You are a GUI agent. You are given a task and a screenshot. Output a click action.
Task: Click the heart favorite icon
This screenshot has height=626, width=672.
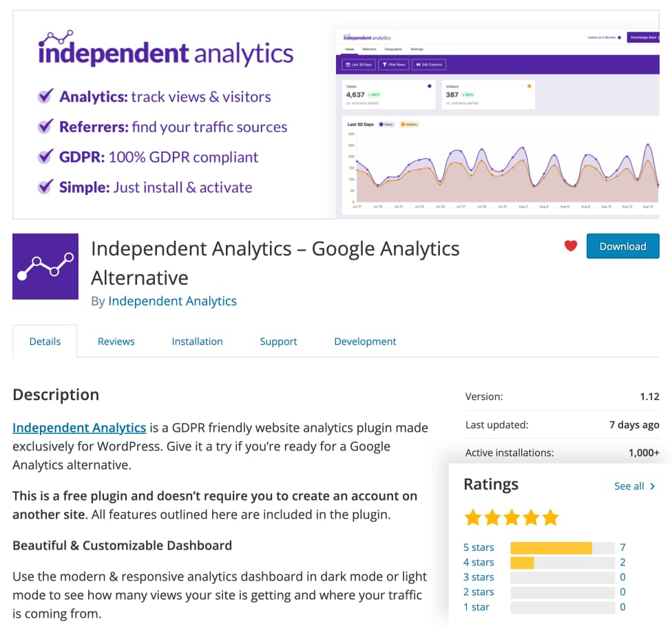(570, 246)
